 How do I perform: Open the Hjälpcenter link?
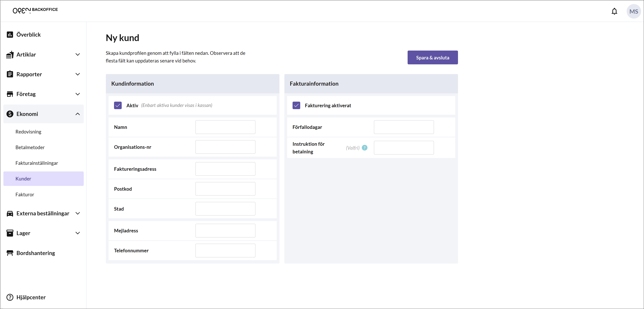point(31,297)
